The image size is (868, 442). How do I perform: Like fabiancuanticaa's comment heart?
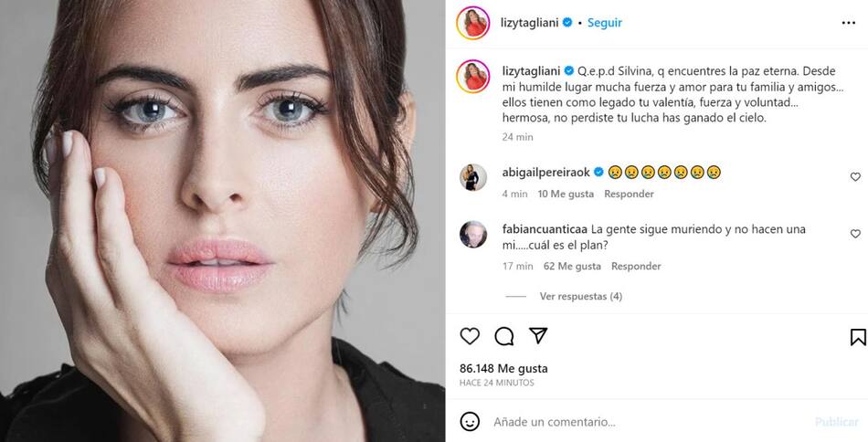point(855,234)
